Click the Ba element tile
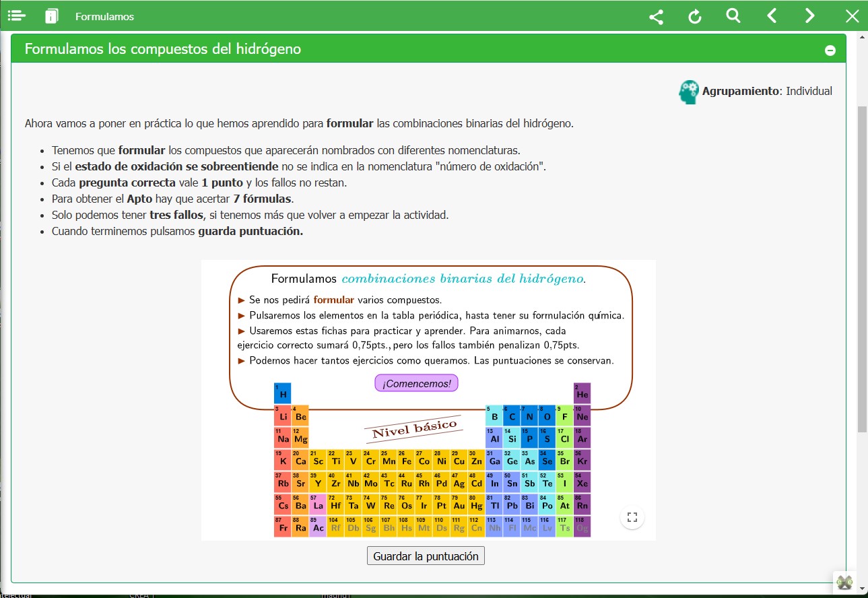This screenshot has height=598, width=868. (x=300, y=504)
